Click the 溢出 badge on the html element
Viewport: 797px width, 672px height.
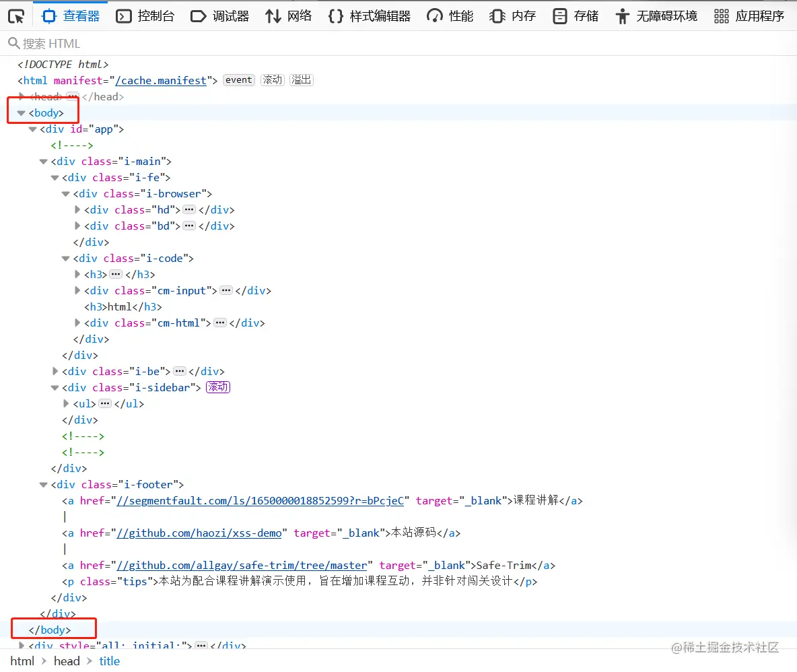point(301,79)
